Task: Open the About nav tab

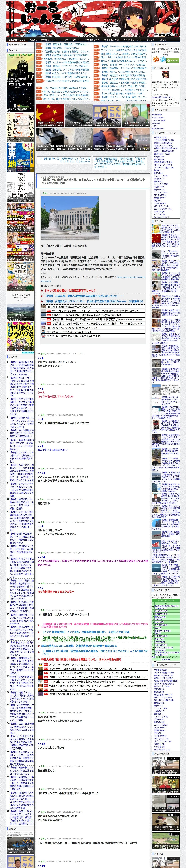Action: click(33, 40)
